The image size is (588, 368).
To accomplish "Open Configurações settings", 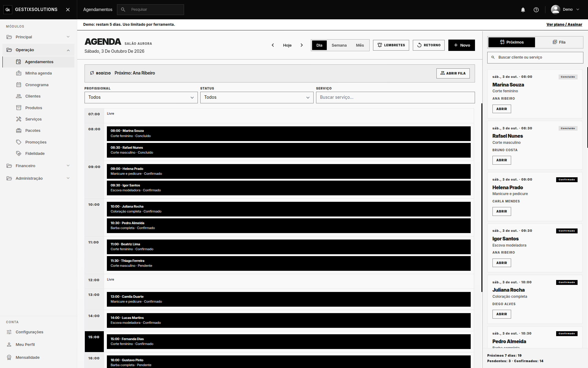I will [x=38, y=332].
